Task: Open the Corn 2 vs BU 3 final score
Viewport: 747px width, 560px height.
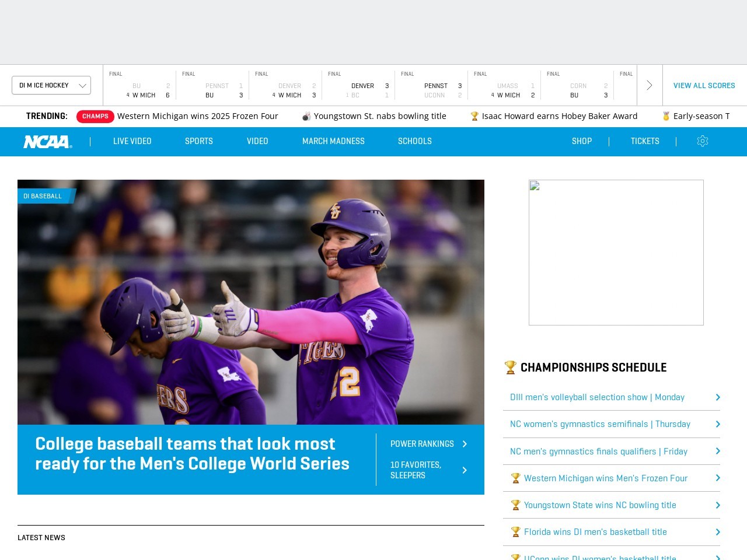Action: 577,85
